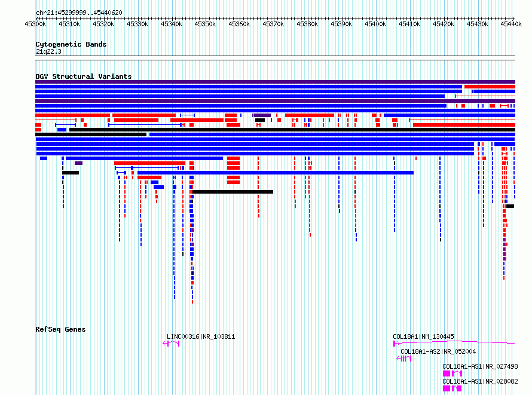Open the LINC00316|NR_103811 gene label
Screen dimensions: 532x395
pyautogui.click(x=201, y=336)
